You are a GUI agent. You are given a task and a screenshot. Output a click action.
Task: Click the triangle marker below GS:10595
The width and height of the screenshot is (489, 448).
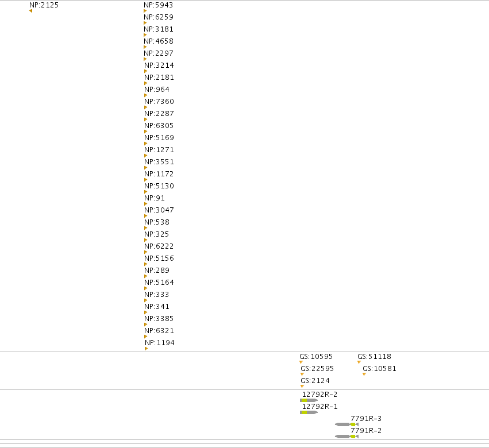301,362
